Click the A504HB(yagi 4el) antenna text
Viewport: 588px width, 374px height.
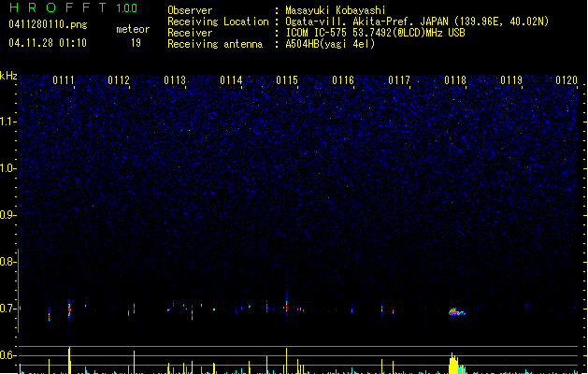point(330,44)
